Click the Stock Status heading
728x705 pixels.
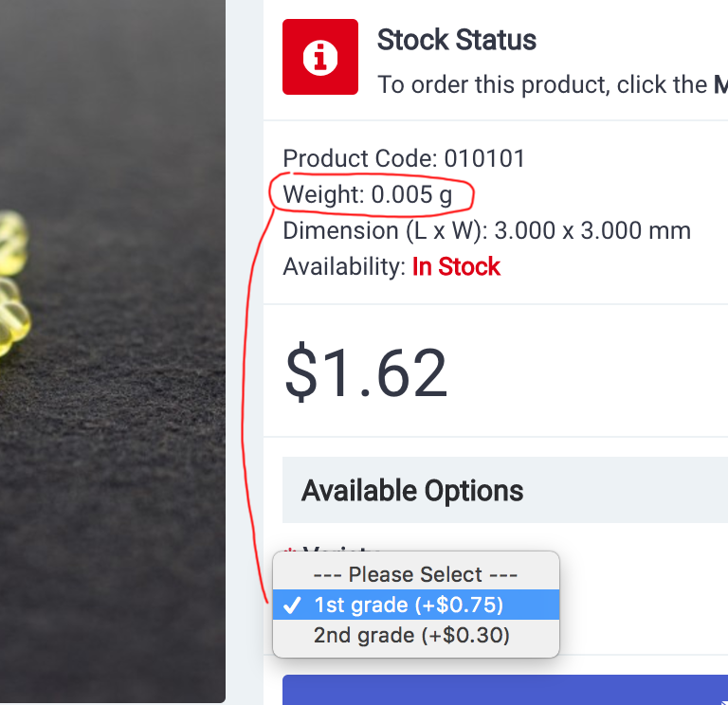[x=457, y=40]
